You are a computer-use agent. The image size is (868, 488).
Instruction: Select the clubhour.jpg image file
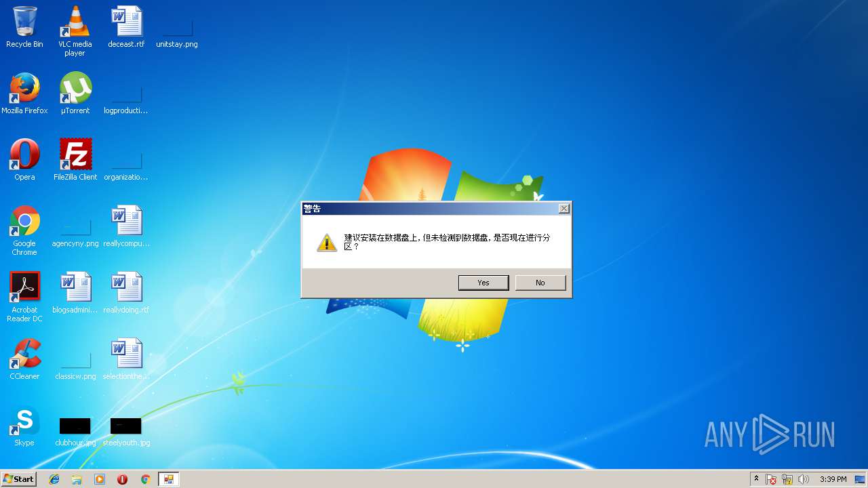coord(75,432)
